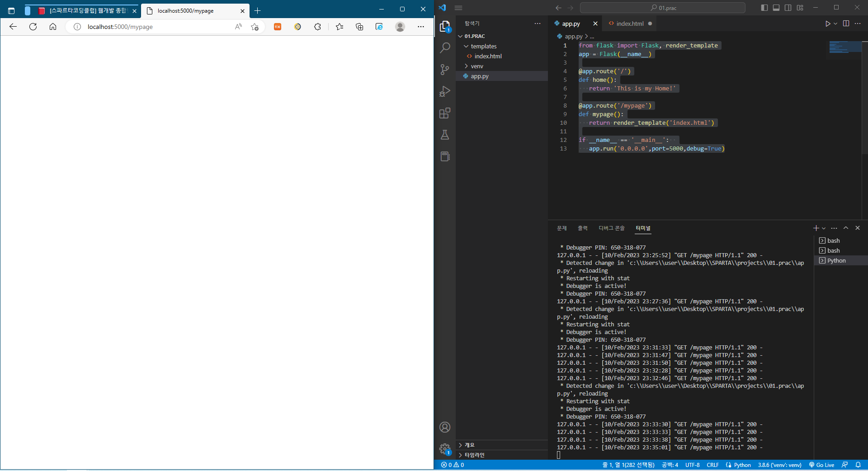Open the Testing flask view
Screen dimensions: 868x471
445,135
